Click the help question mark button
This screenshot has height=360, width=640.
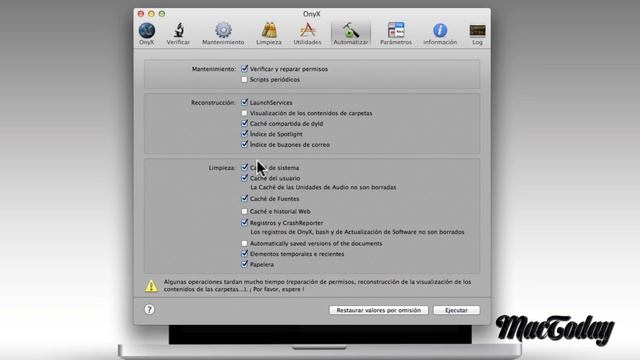(149, 309)
